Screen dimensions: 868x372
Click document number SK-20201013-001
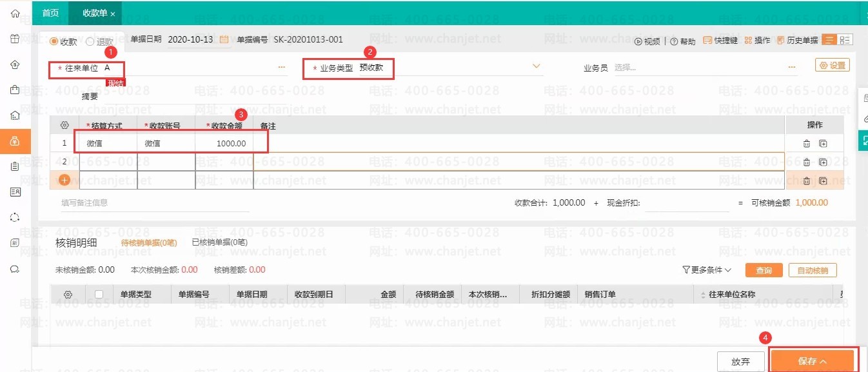pos(308,40)
